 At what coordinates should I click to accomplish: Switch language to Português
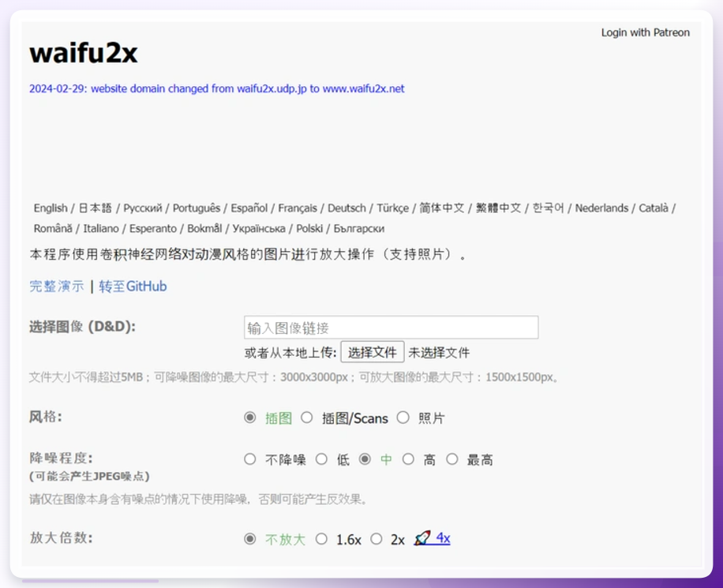coord(197,208)
